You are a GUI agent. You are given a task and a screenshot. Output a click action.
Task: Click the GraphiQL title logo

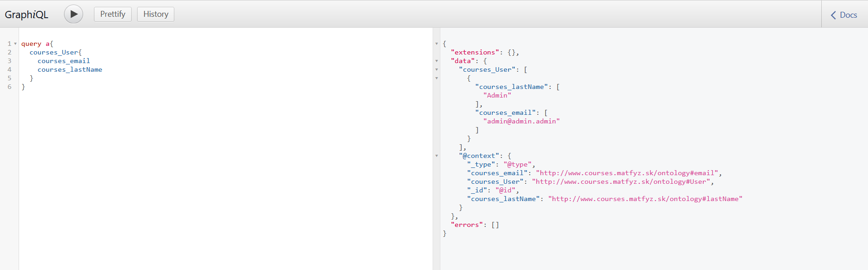[26, 15]
